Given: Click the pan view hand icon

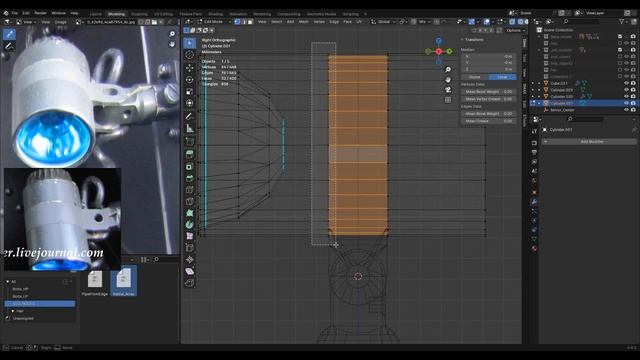Looking at the screenshot, I should 448,80.
